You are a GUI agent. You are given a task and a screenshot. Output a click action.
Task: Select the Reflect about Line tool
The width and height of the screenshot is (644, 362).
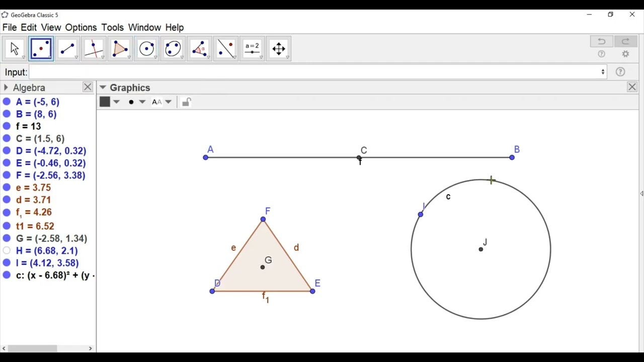pyautogui.click(x=226, y=49)
